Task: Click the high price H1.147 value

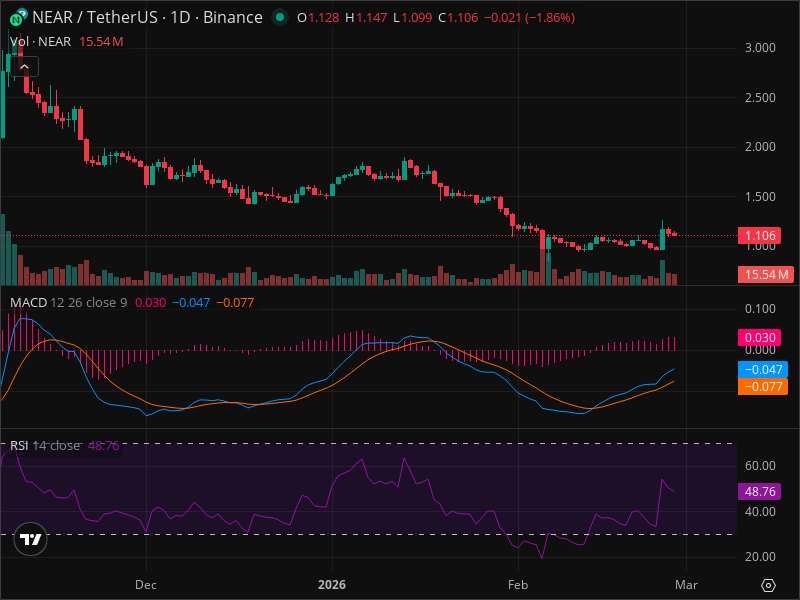Action: [x=366, y=18]
